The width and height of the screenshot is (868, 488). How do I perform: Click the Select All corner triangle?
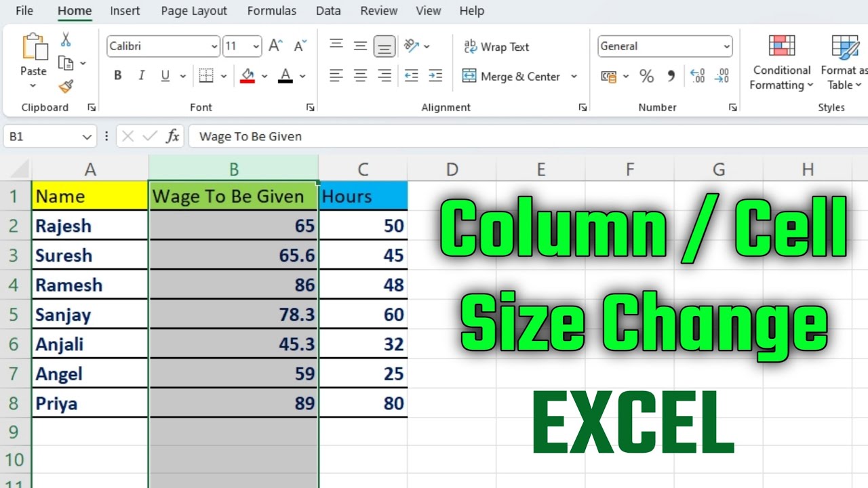(x=20, y=169)
